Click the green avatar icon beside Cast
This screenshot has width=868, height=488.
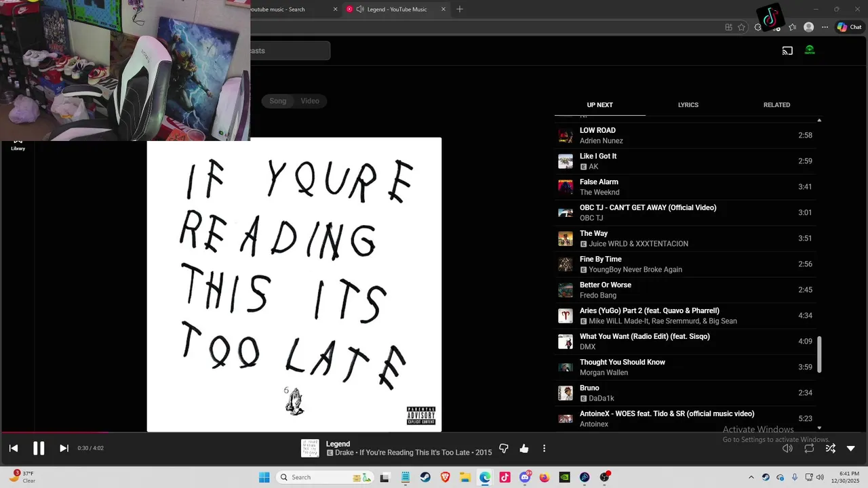(810, 50)
